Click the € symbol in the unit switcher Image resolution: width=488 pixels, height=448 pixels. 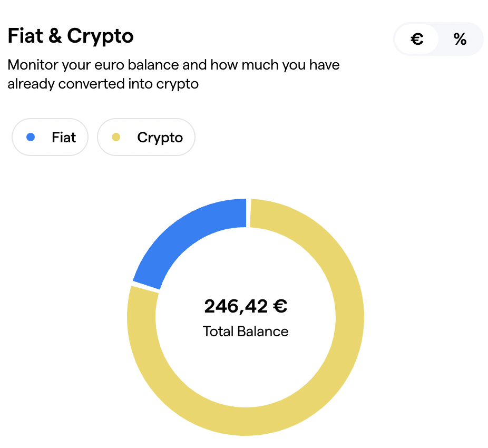coord(417,39)
